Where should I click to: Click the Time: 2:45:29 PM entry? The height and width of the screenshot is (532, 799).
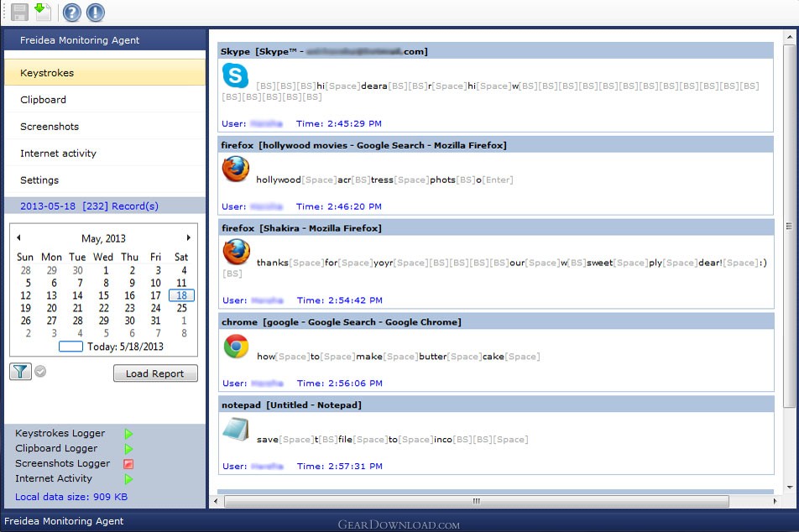[x=339, y=124]
